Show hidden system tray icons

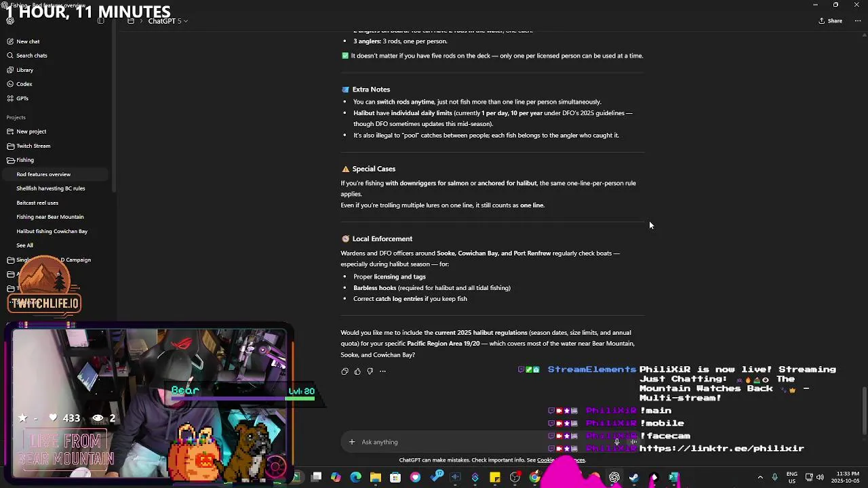tap(760, 477)
